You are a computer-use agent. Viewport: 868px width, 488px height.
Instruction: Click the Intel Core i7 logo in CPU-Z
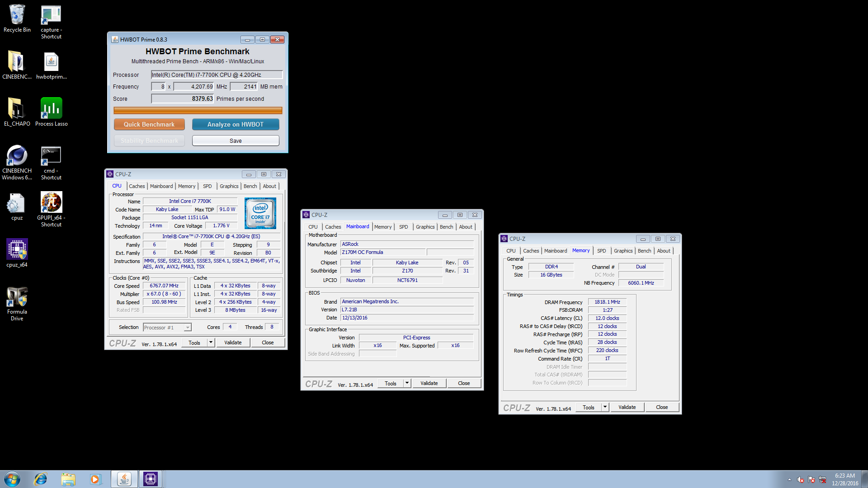[260, 213]
